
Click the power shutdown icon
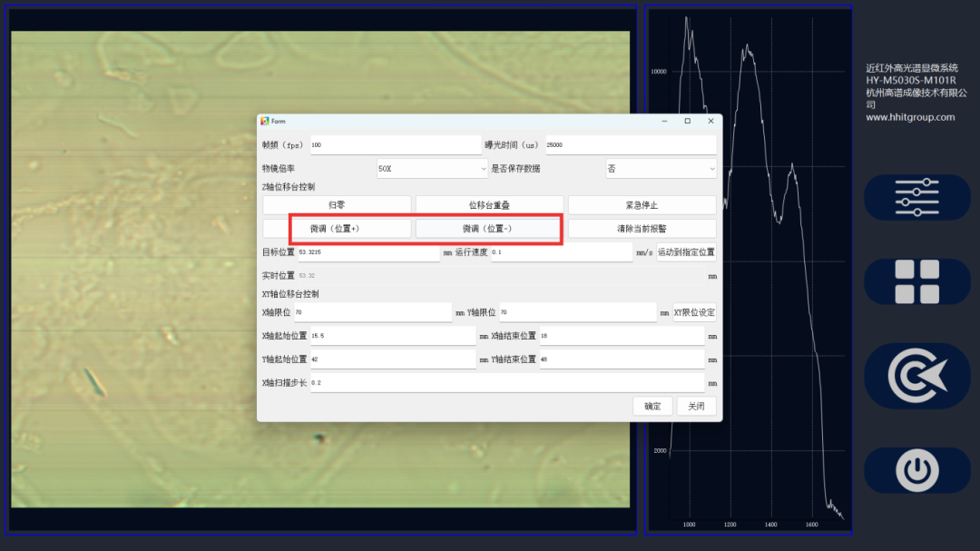pyautogui.click(x=916, y=470)
